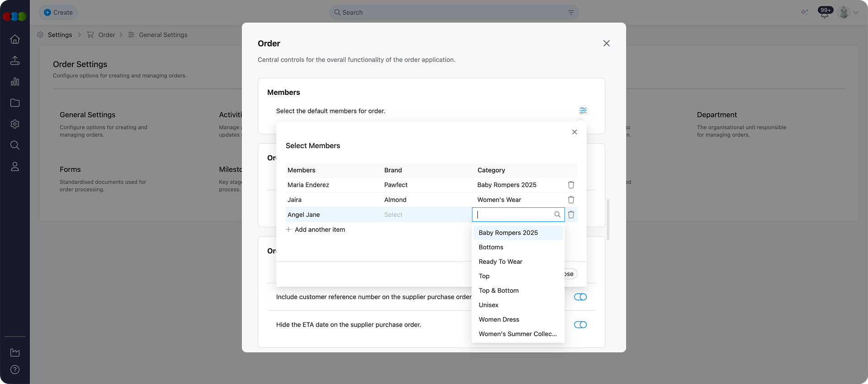The image size is (868, 384).
Task: Open the analytics bar chart sidebar icon
Action: (x=15, y=82)
